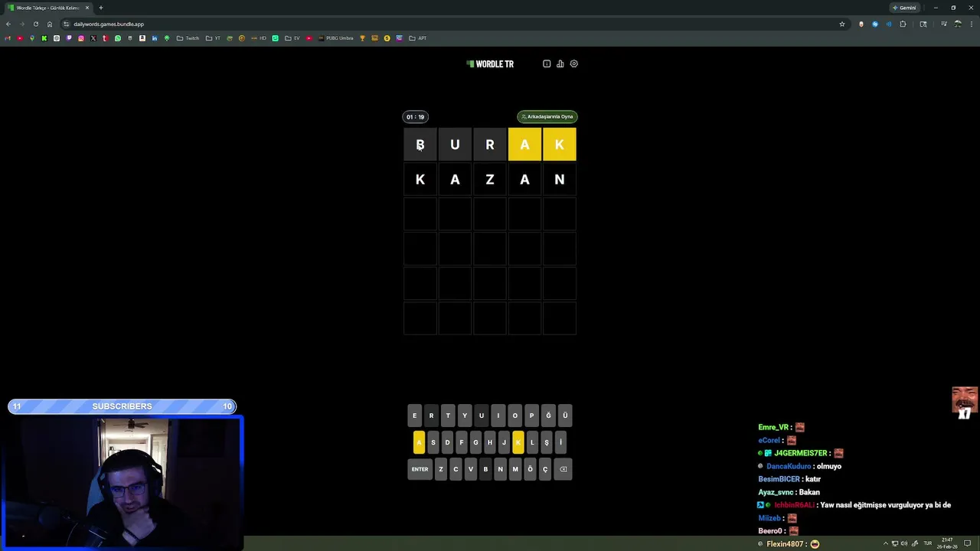Viewport: 980px width, 551px height.
Task: Tap the yellow A key on the keyboard
Action: pyautogui.click(x=419, y=442)
